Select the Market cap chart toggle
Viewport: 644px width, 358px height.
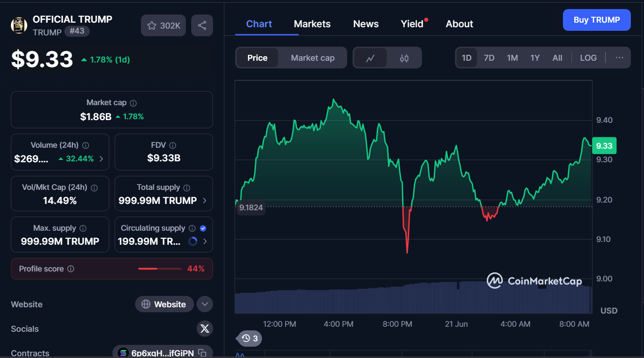pyautogui.click(x=313, y=58)
